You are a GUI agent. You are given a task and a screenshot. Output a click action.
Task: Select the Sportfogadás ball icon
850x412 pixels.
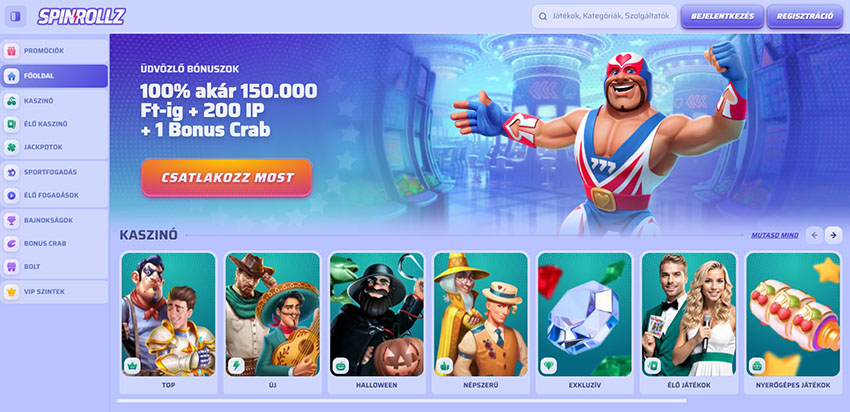11,172
